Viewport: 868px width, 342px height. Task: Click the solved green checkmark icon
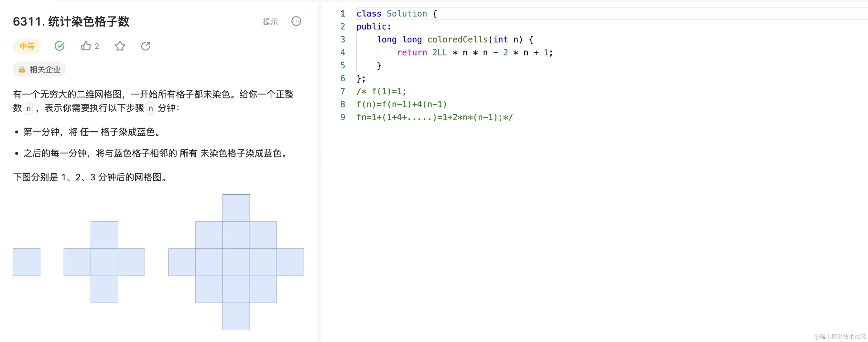click(x=60, y=46)
